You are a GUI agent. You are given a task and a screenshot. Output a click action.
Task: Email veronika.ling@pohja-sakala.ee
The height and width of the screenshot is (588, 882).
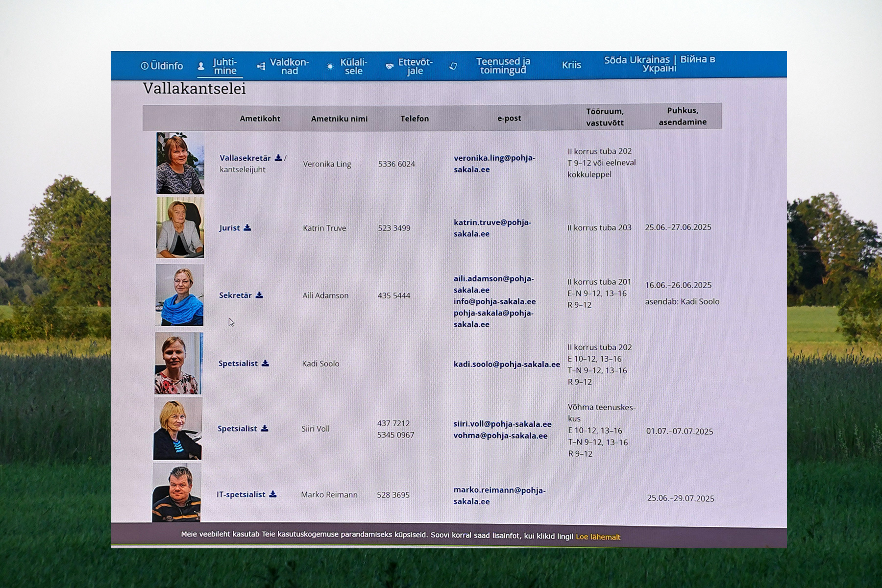(x=494, y=164)
